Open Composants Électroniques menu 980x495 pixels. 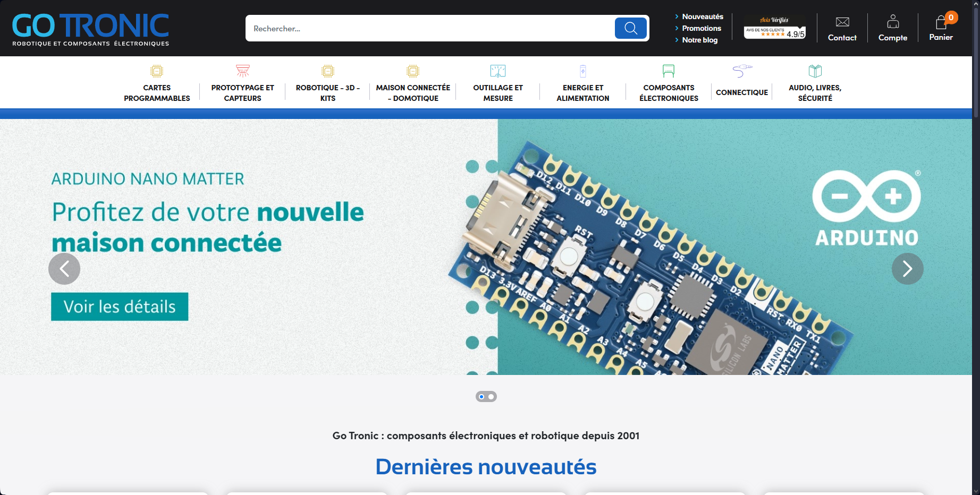tap(669, 93)
